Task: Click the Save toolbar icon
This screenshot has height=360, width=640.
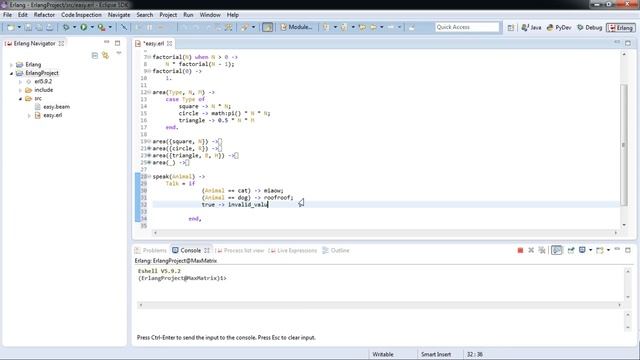Action: 28,27
